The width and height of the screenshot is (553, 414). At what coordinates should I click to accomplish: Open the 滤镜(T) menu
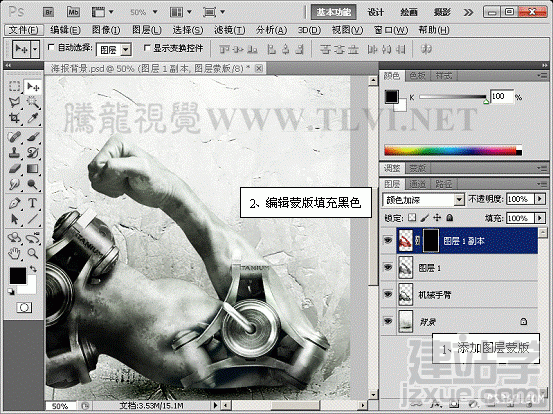pyautogui.click(x=230, y=30)
